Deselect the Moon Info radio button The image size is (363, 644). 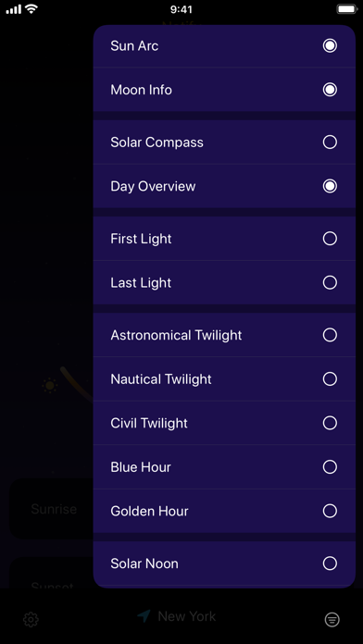point(330,90)
